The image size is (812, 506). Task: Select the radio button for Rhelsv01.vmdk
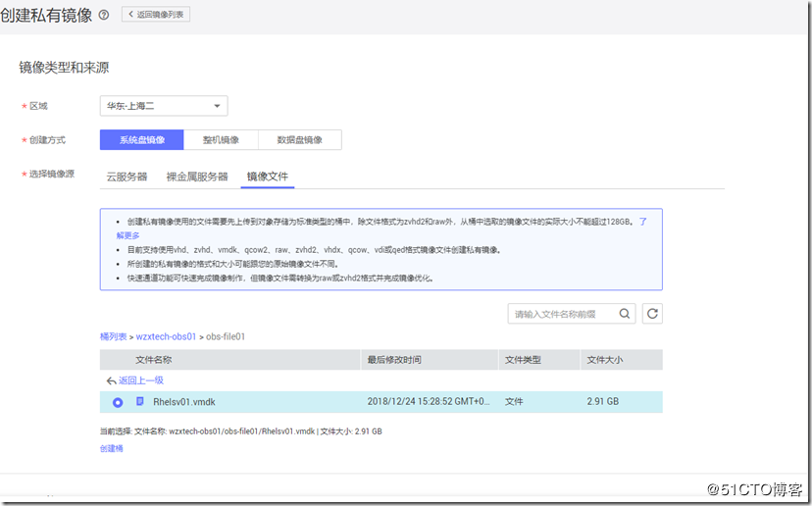[x=118, y=402]
